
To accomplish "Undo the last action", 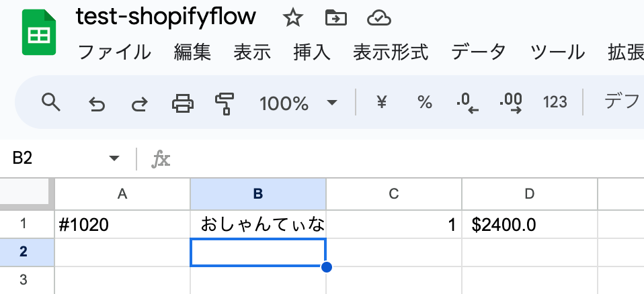I will (x=97, y=103).
